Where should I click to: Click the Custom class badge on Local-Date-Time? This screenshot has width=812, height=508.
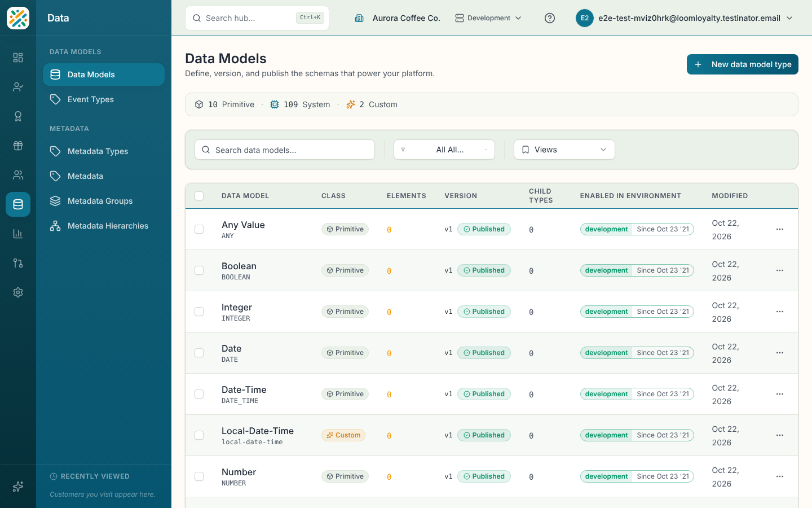343,435
